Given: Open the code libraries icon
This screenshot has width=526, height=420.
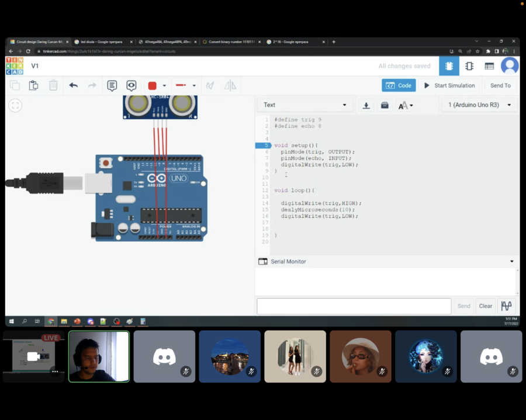Looking at the screenshot, I should coord(385,105).
